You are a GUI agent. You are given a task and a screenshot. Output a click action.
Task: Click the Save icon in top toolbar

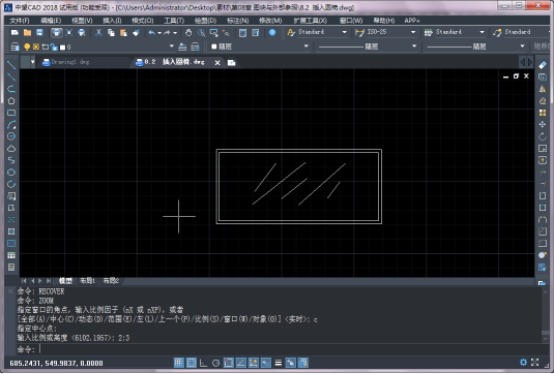[40, 33]
